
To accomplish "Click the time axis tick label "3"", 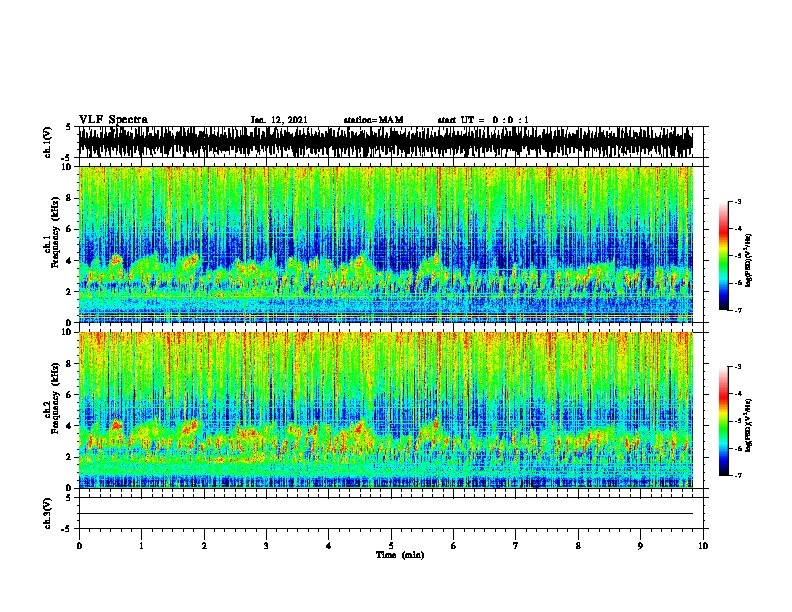I will click(266, 546).
